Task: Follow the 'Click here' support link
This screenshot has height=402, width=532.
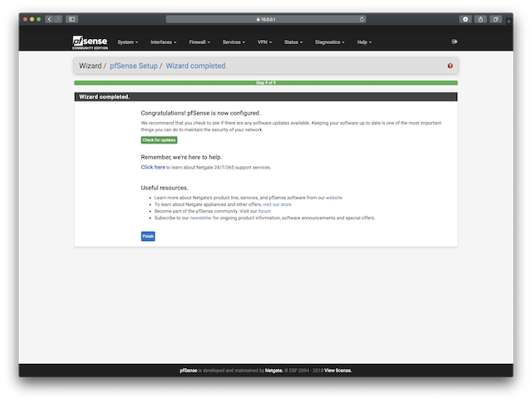Action: [x=153, y=167]
